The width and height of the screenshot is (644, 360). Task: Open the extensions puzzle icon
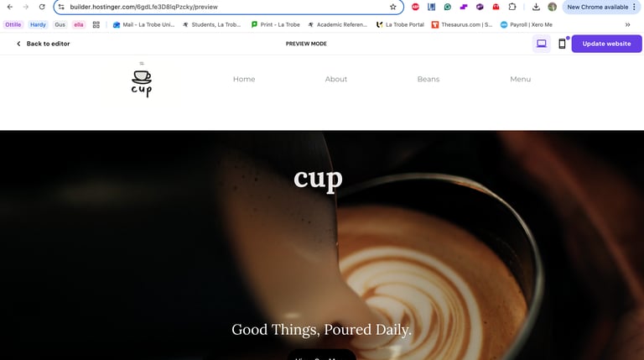[512, 7]
